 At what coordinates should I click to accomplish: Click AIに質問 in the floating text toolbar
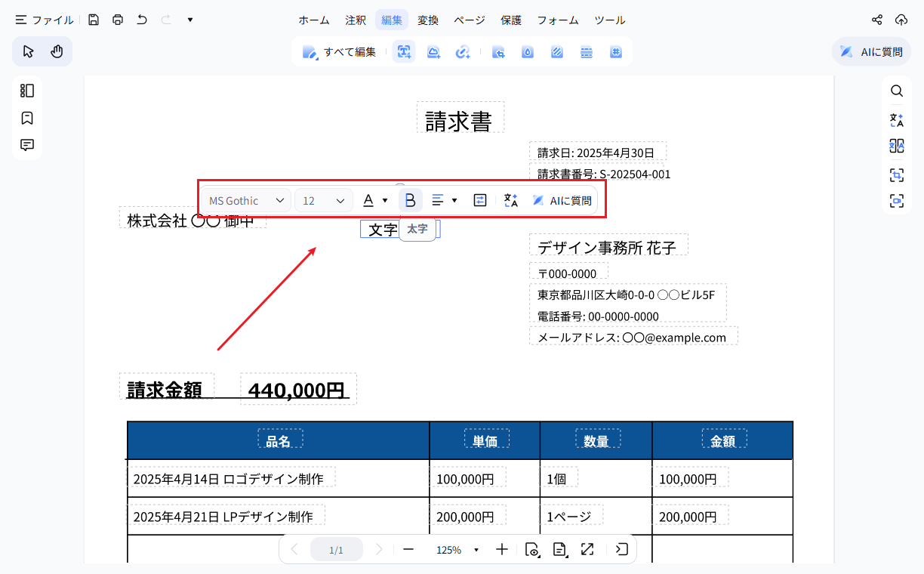[x=562, y=200]
